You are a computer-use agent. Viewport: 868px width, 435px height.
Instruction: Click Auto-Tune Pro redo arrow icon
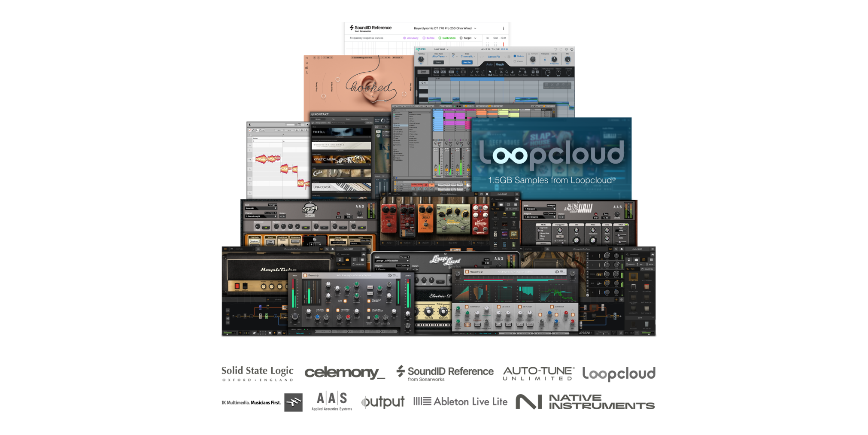click(x=561, y=49)
